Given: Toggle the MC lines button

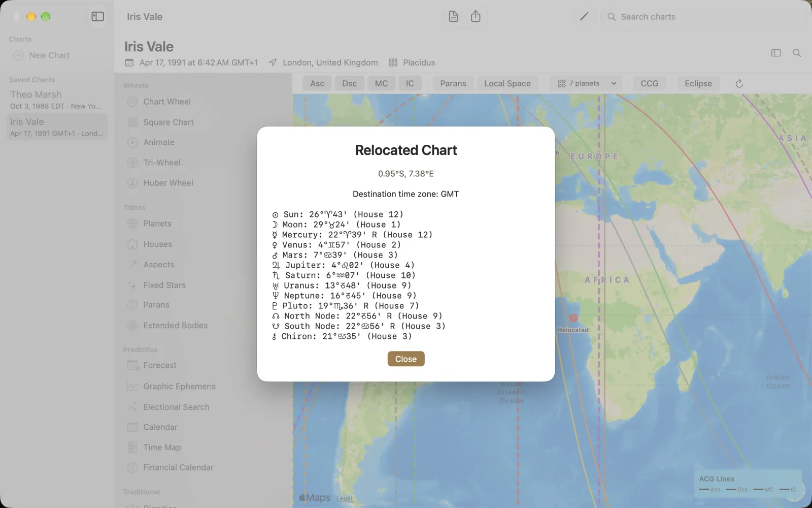Looking at the screenshot, I should pyautogui.click(x=382, y=83).
